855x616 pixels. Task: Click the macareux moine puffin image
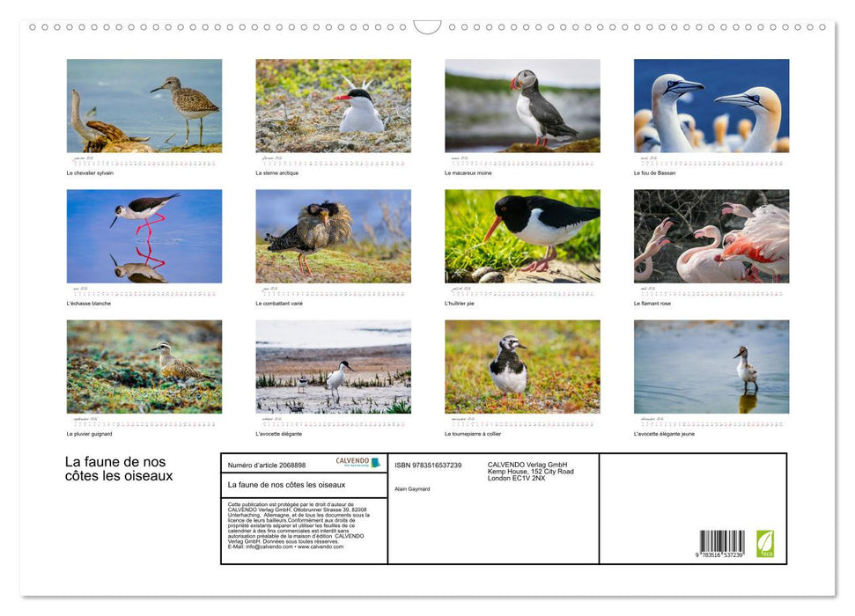(x=522, y=106)
